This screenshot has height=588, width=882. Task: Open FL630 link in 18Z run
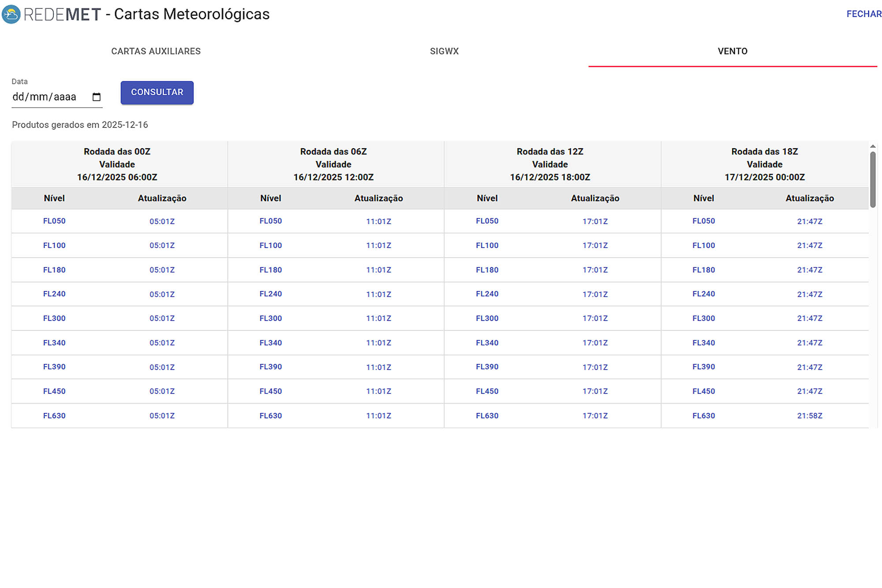click(x=703, y=416)
